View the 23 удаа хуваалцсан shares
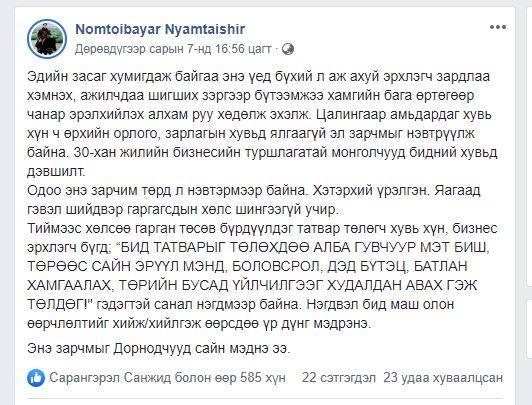Image resolution: width=532 pixels, height=405 pixels. [x=443, y=378]
